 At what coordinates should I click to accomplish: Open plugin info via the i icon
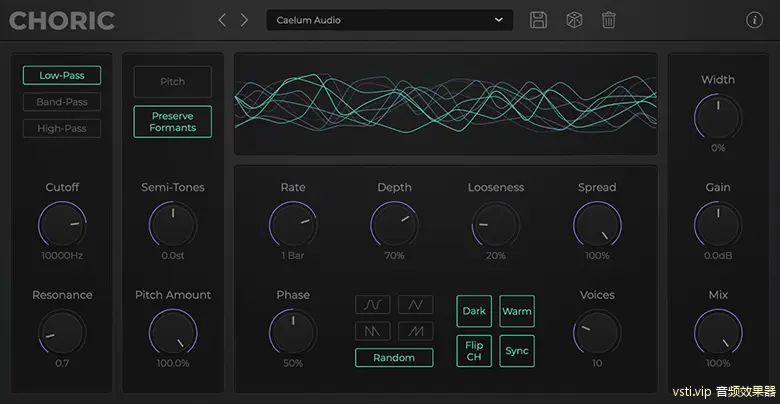(x=755, y=20)
